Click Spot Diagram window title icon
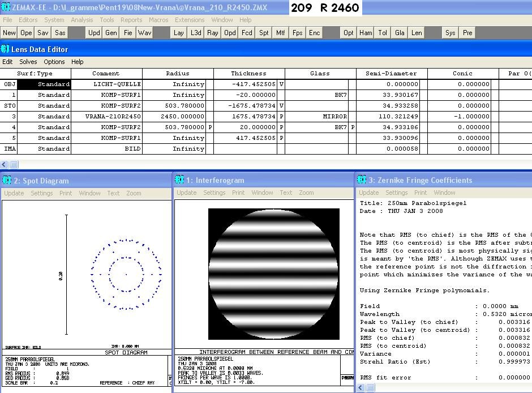 7,180
